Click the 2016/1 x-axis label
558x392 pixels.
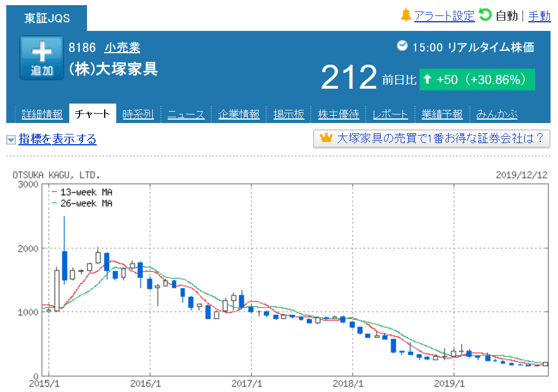145,383
